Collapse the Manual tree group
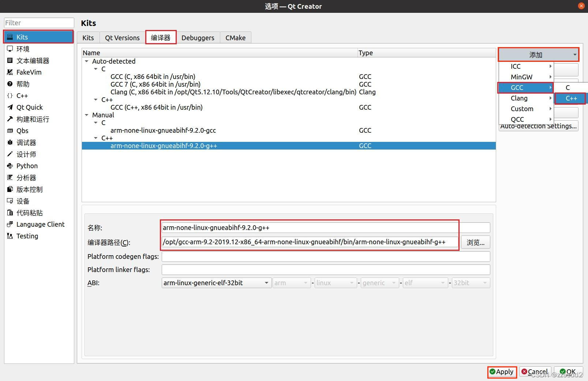The width and height of the screenshot is (588, 381). click(x=87, y=115)
